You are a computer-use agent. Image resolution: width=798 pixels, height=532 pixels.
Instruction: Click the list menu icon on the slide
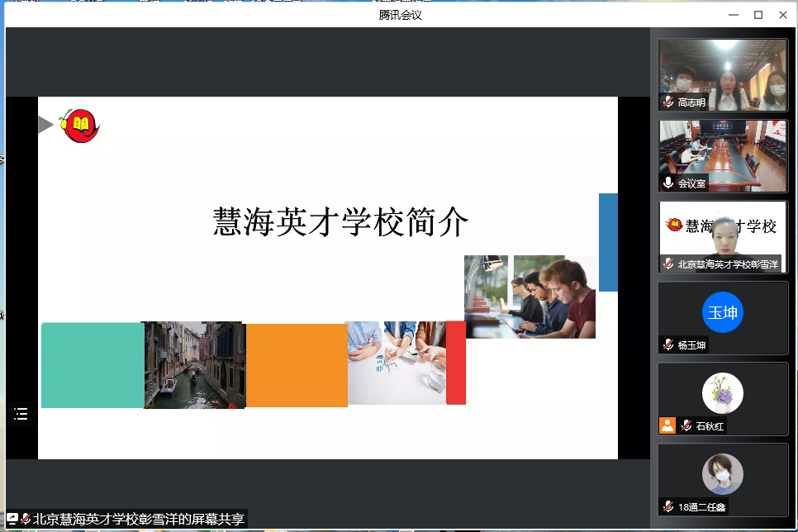21,414
